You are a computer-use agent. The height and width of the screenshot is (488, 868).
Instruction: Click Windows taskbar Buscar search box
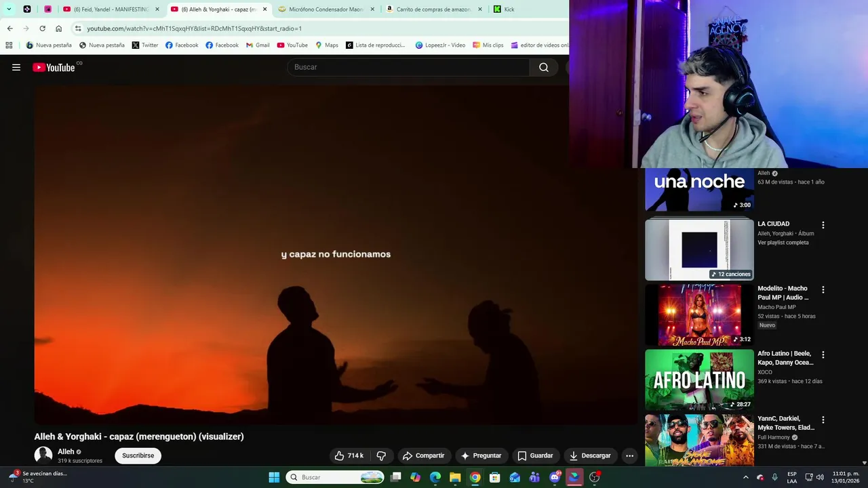click(x=335, y=477)
